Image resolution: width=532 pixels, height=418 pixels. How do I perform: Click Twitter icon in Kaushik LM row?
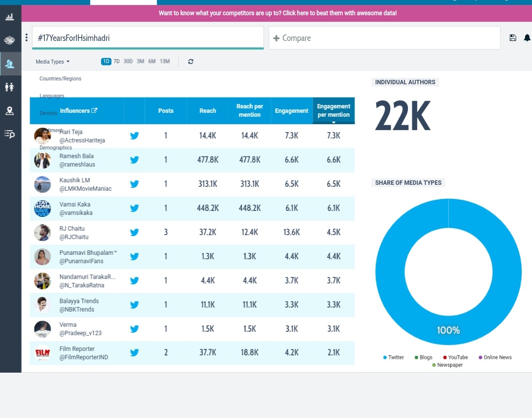(x=134, y=184)
